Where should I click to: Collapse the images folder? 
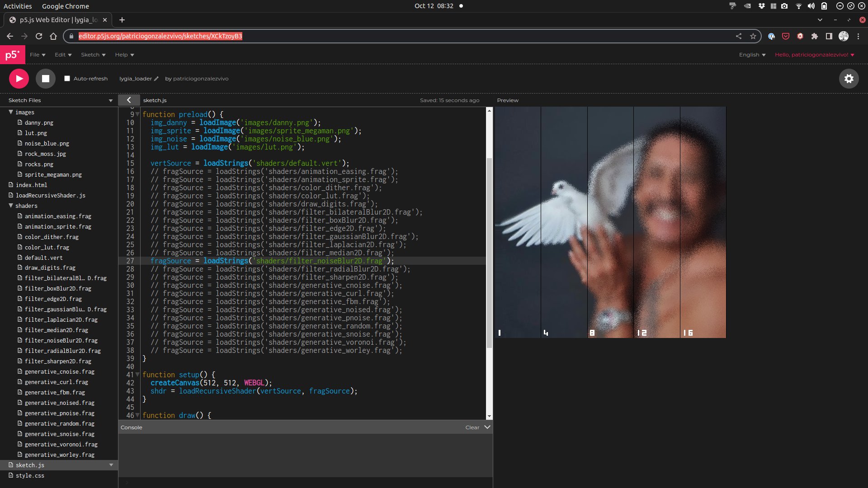point(11,112)
